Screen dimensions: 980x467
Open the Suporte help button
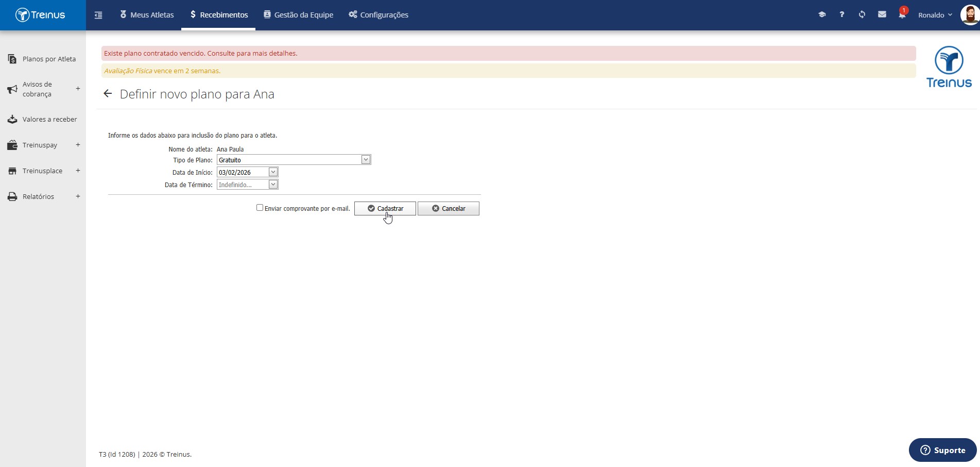tap(942, 450)
